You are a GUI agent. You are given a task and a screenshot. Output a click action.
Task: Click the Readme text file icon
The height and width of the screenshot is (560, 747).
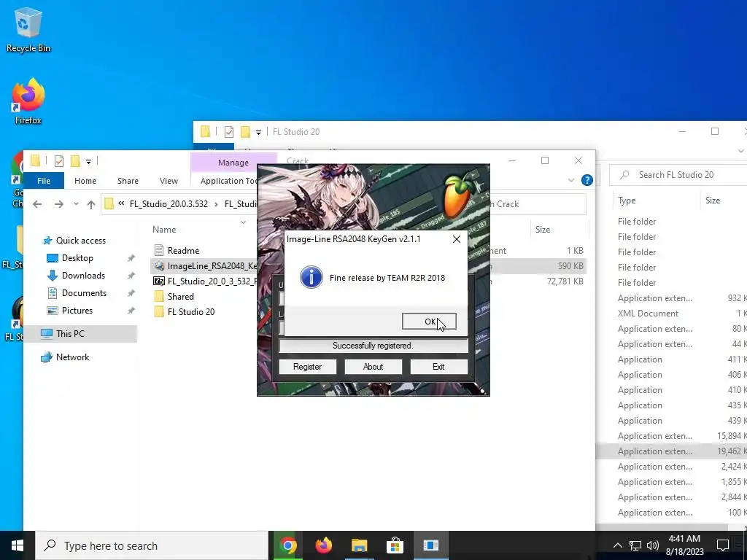(x=159, y=251)
